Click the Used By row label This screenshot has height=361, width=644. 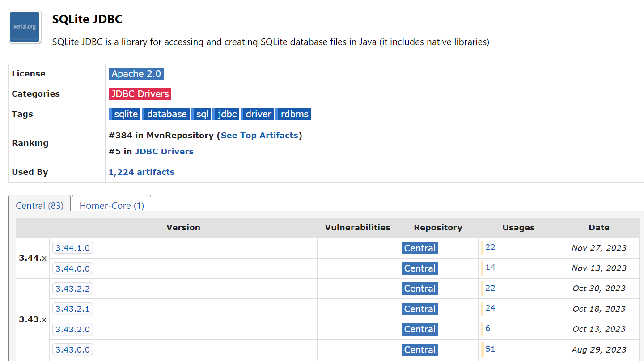coord(30,172)
